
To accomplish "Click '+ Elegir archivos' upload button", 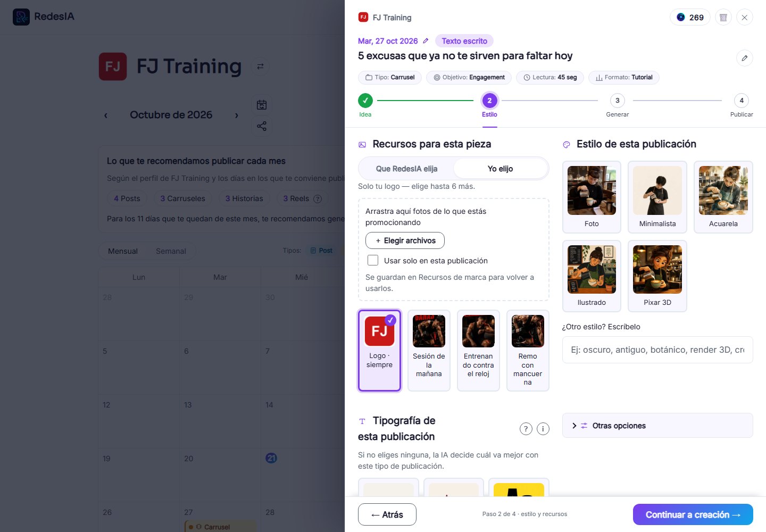I will pyautogui.click(x=405, y=240).
